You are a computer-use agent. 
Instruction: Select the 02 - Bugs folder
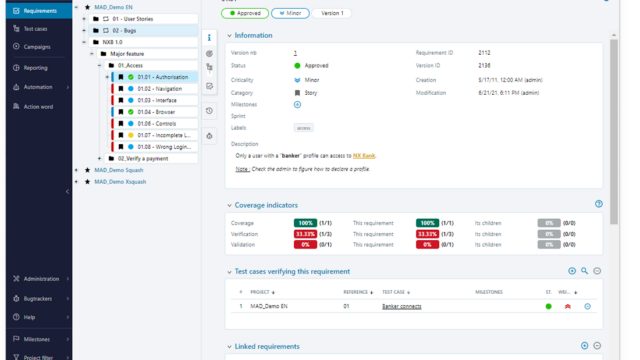143,31
